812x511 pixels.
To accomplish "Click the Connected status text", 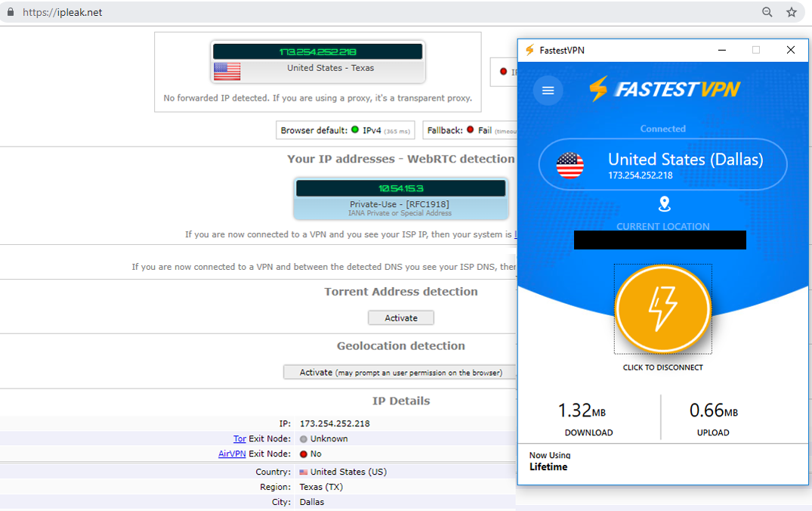I will tap(663, 129).
